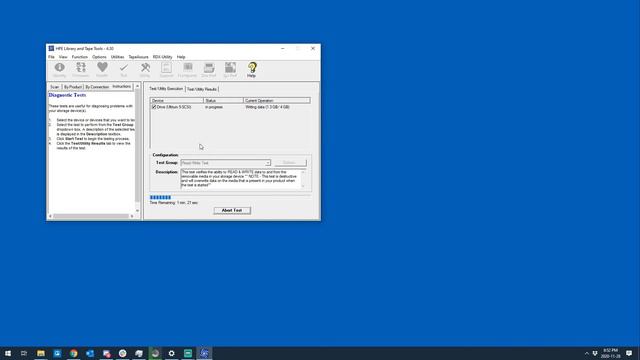640x360 pixels.
Task: Close the HPE Library and Tape Tools window
Action: point(313,48)
